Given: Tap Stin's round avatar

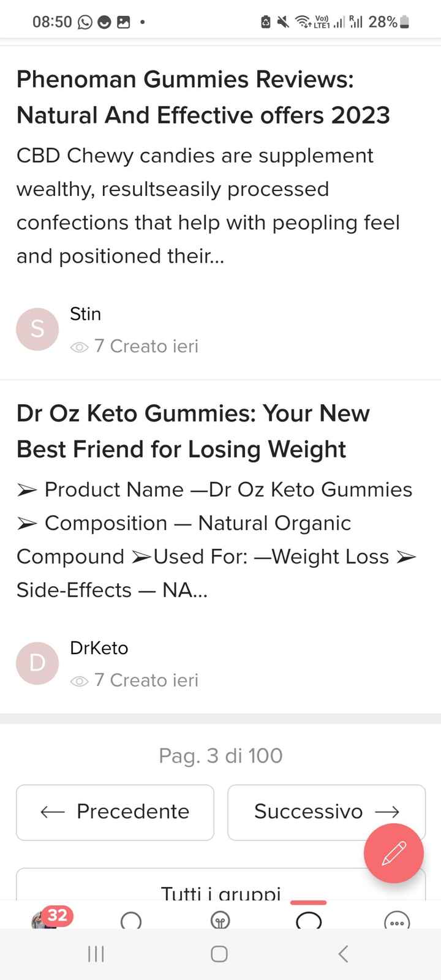Looking at the screenshot, I should 37,330.
